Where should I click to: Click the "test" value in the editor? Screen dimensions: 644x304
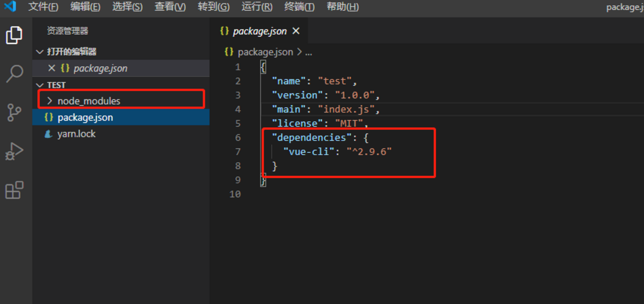[x=335, y=81]
